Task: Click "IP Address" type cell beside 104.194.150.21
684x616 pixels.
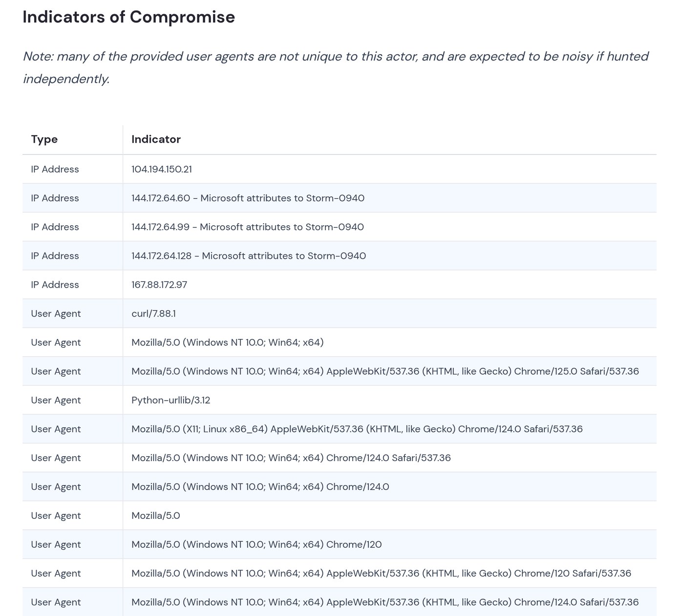Action: click(x=55, y=169)
